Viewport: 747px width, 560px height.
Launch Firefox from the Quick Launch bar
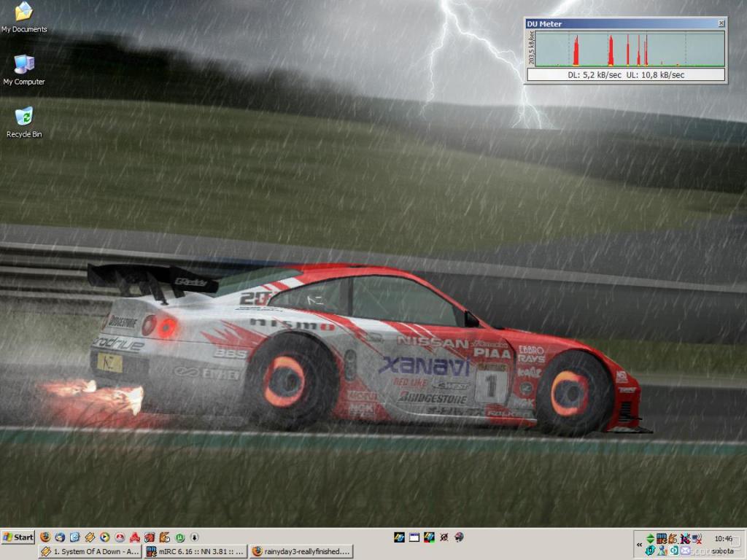click(45, 537)
